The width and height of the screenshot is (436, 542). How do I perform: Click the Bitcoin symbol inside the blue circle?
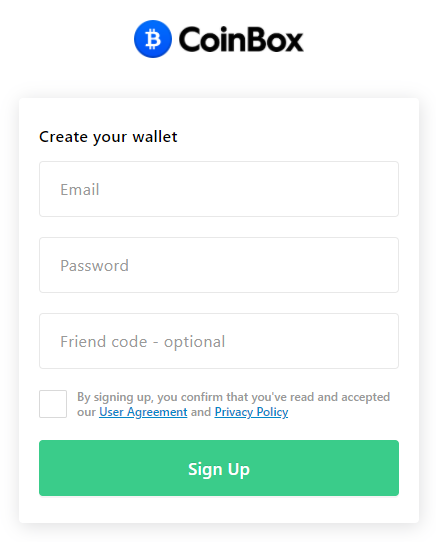click(153, 39)
